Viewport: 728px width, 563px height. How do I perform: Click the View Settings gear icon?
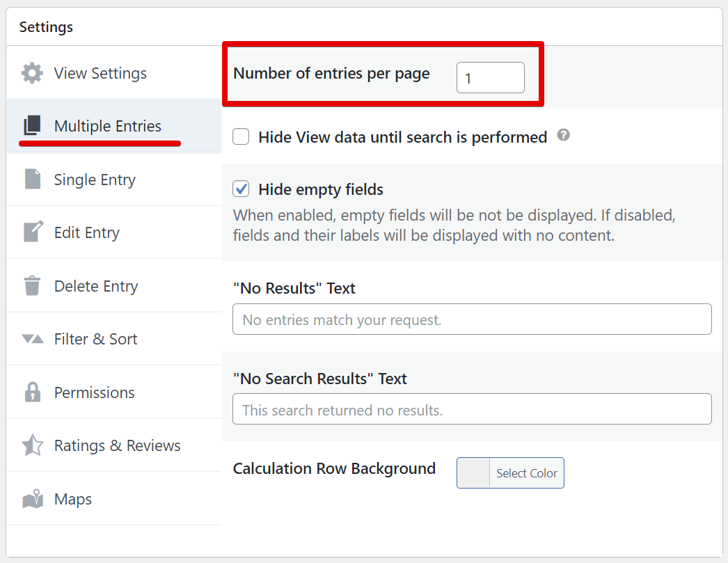click(x=32, y=73)
